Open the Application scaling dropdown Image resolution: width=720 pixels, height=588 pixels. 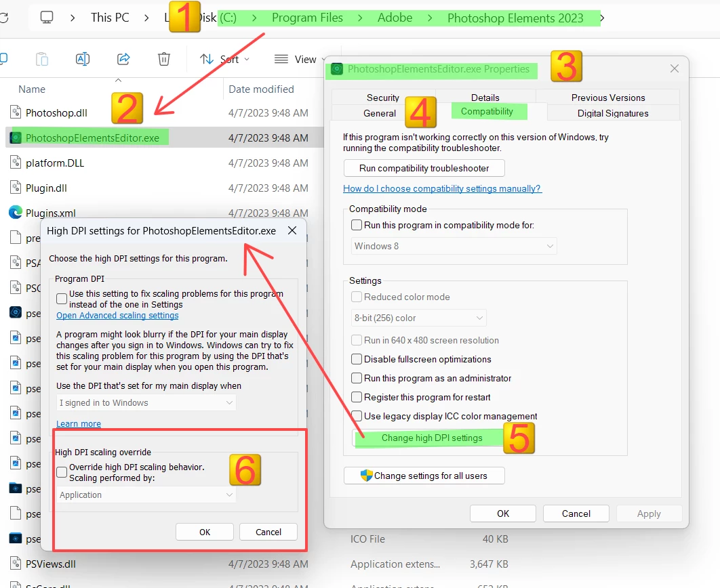click(x=146, y=495)
